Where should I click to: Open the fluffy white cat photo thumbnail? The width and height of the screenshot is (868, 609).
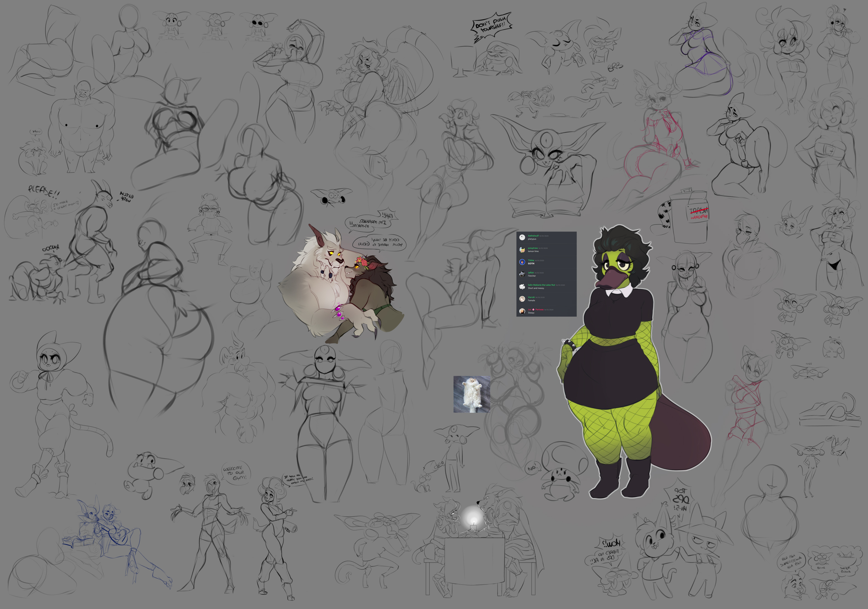471,394
